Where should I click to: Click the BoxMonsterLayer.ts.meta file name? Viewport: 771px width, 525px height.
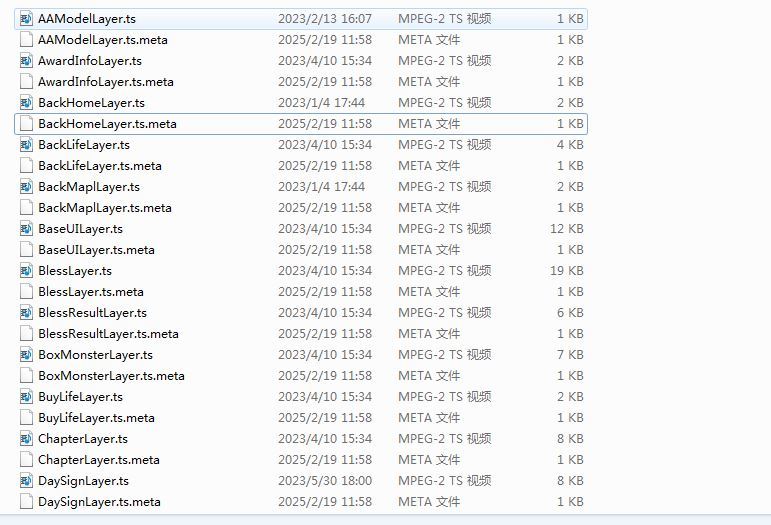pos(111,376)
